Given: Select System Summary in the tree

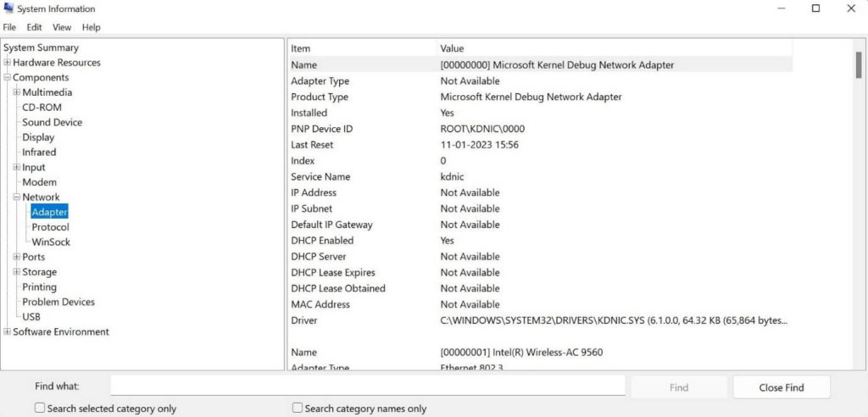Looking at the screenshot, I should 41,47.
